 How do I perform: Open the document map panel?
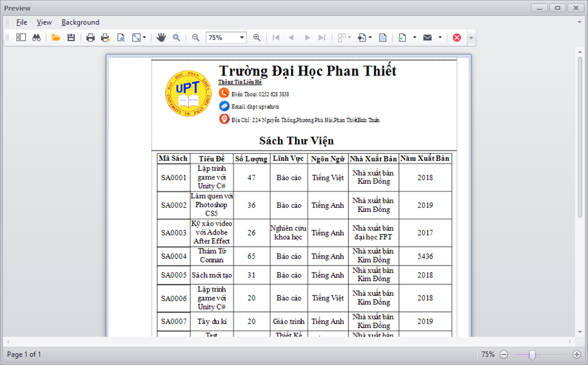pyautogui.click(x=21, y=37)
